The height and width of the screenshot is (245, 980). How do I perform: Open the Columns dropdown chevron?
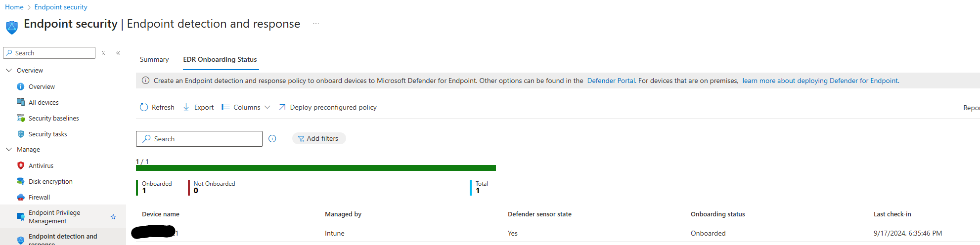(267, 107)
